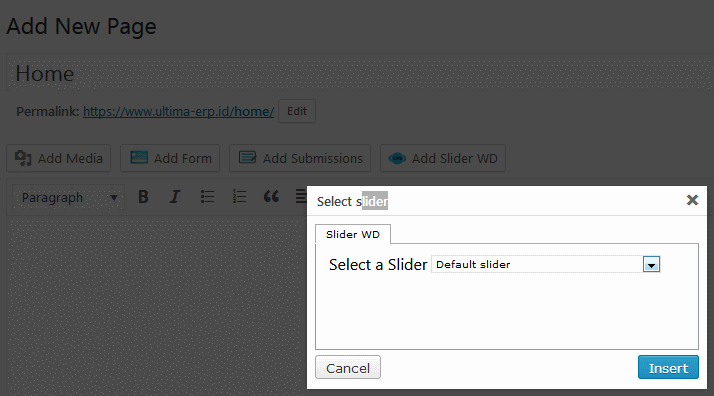Edit the page permalink
Image resolution: width=714 pixels, height=396 pixels.
tap(297, 111)
